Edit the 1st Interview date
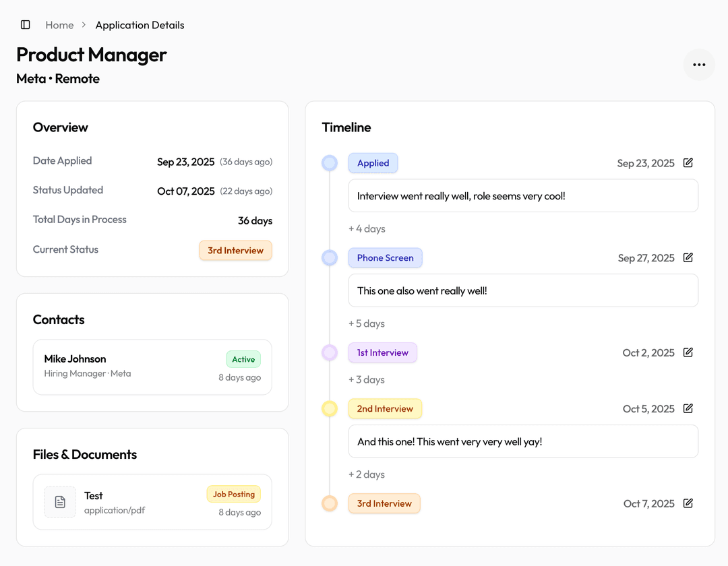 [x=687, y=352]
